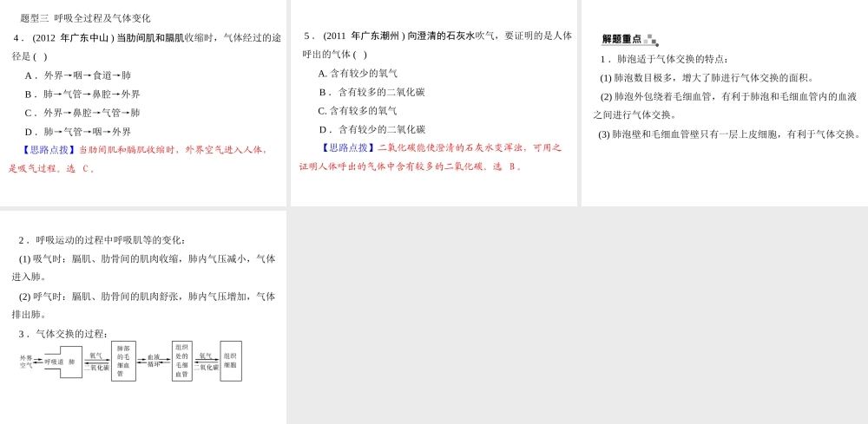Open the slide with question 5 about 澄清的石灰水

[x=433, y=103]
